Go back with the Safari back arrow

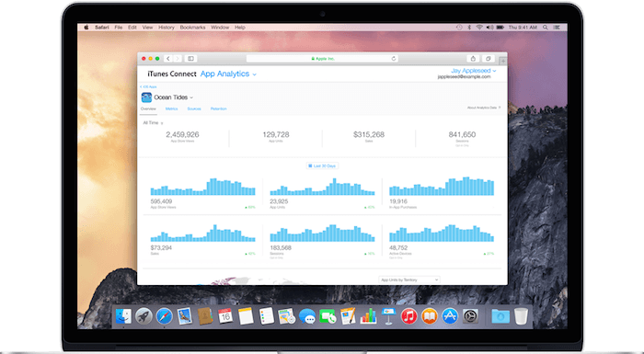(168, 59)
